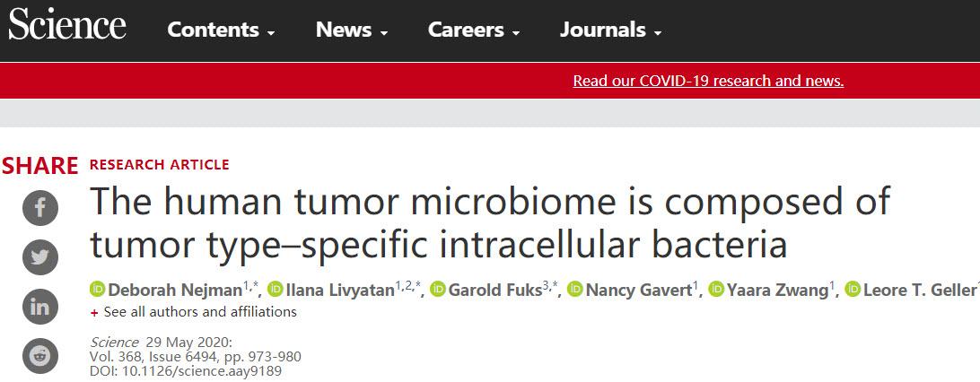Open the COVID-19 research and news link
This screenshot has width=980, height=382.
(x=708, y=81)
